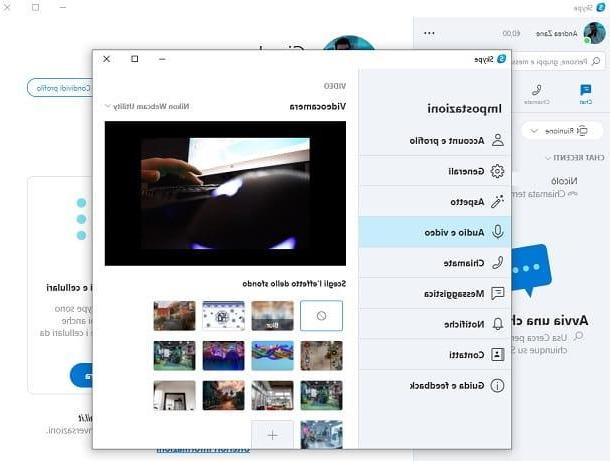This screenshot has width=610, height=461.
Task: Click the Skype credit balance 00,00
Action: pyautogui.click(x=511, y=33)
